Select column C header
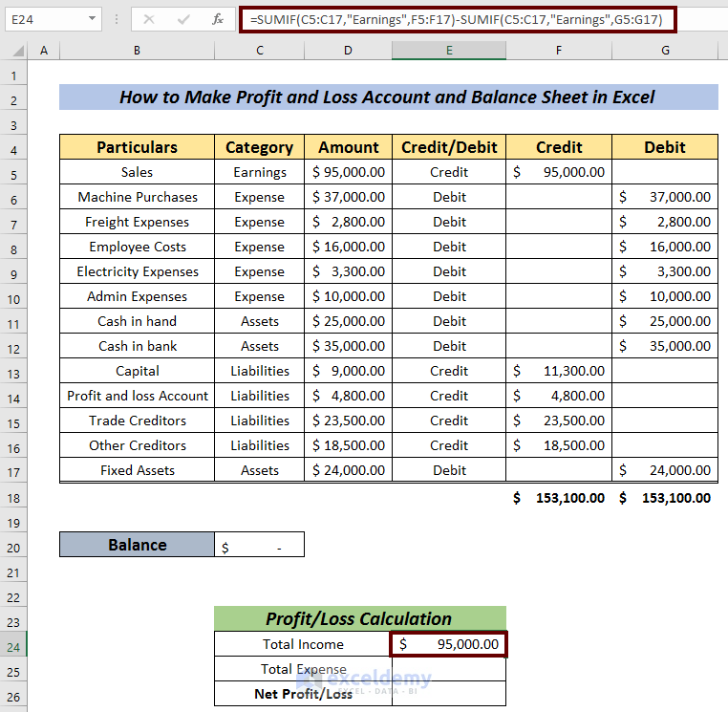Viewport: 728px width, 712px height. point(259,51)
